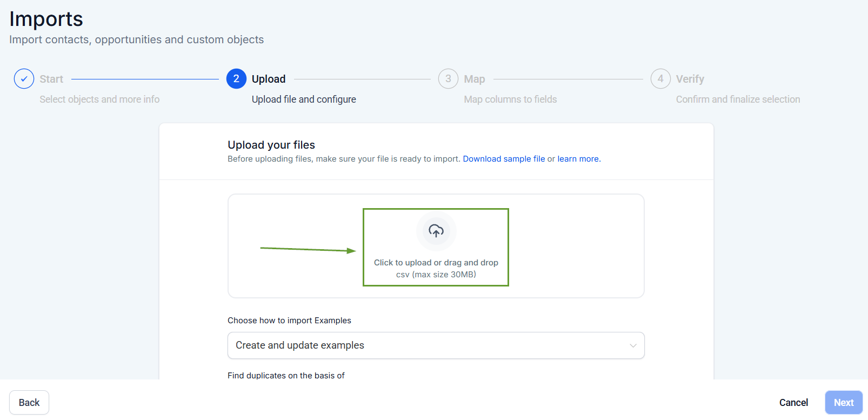
Task: Open the Download sample file link
Action: tap(504, 159)
